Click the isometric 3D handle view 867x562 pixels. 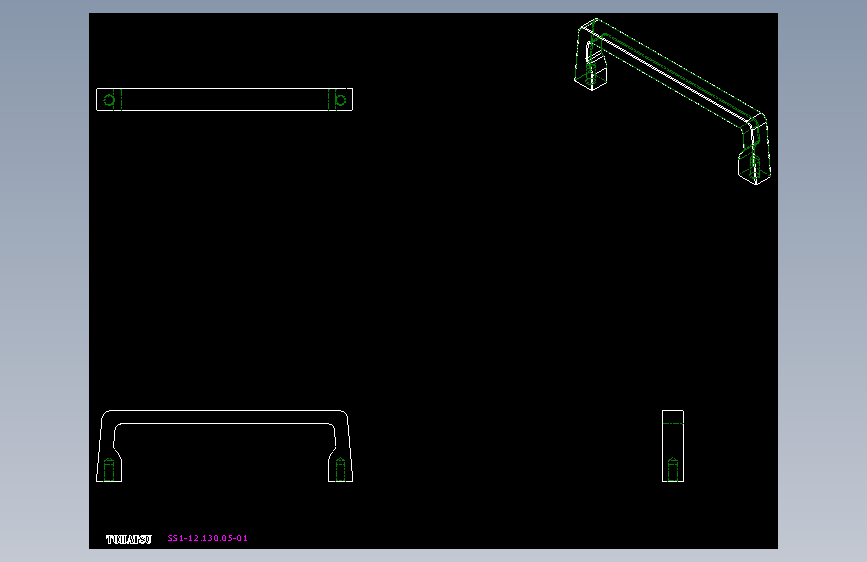pyautogui.click(x=672, y=101)
